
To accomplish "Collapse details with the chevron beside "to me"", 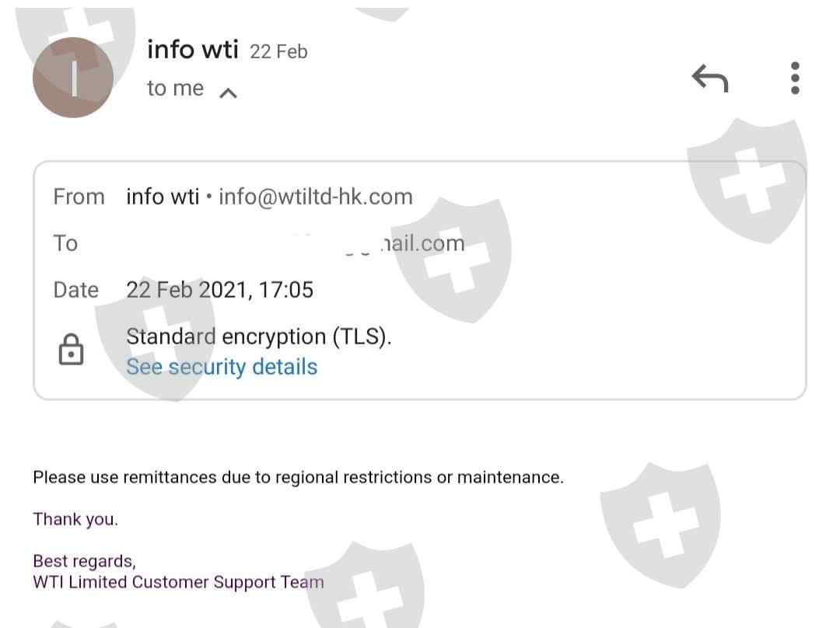I will click(x=228, y=93).
